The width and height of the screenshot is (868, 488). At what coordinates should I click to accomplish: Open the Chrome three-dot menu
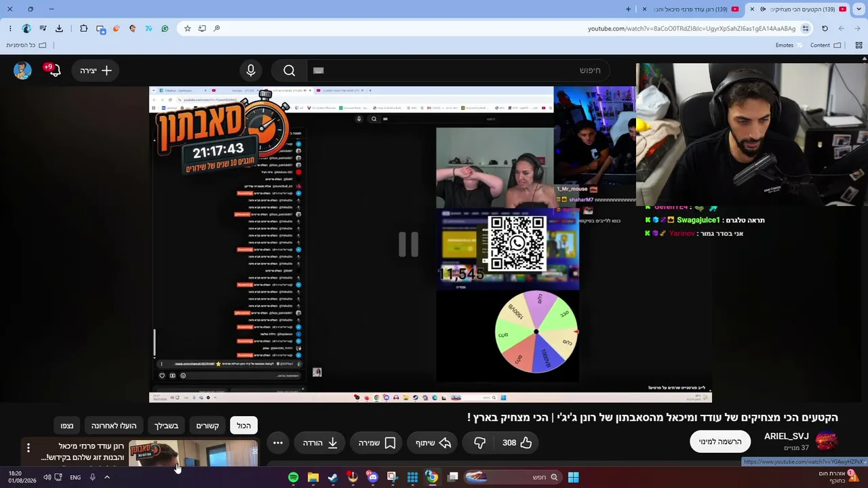(x=10, y=28)
